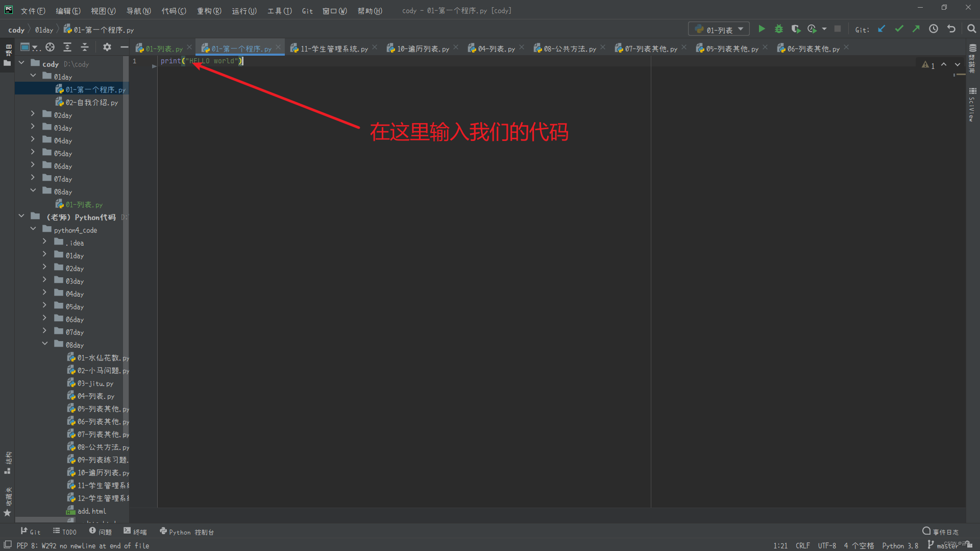Viewport: 980px width, 551px height.
Task: Jump to next highlighted error arrow
Action: pyautogui.click(x=958, y=65)
